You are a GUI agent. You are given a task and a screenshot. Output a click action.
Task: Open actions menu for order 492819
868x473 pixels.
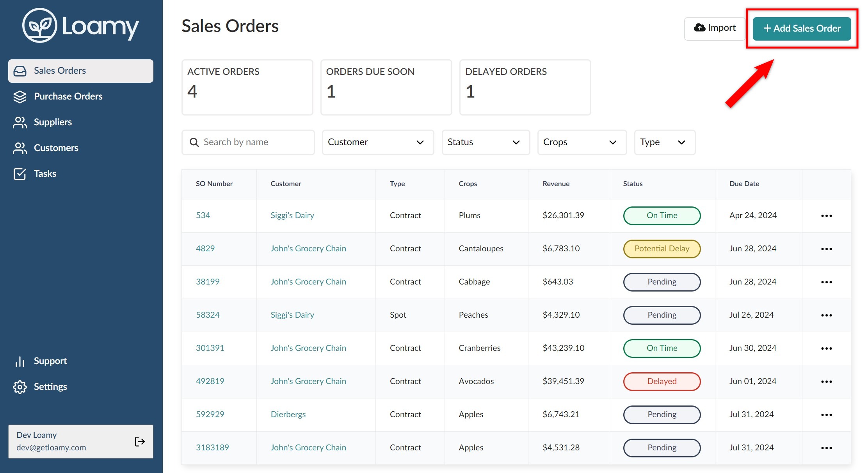tap(826, 382)
